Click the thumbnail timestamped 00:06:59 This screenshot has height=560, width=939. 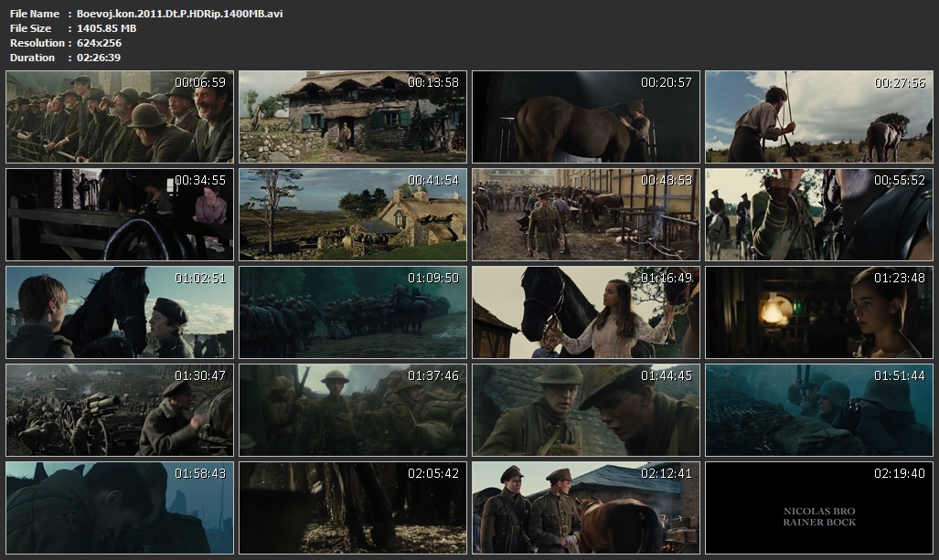(x=120, y=117)
